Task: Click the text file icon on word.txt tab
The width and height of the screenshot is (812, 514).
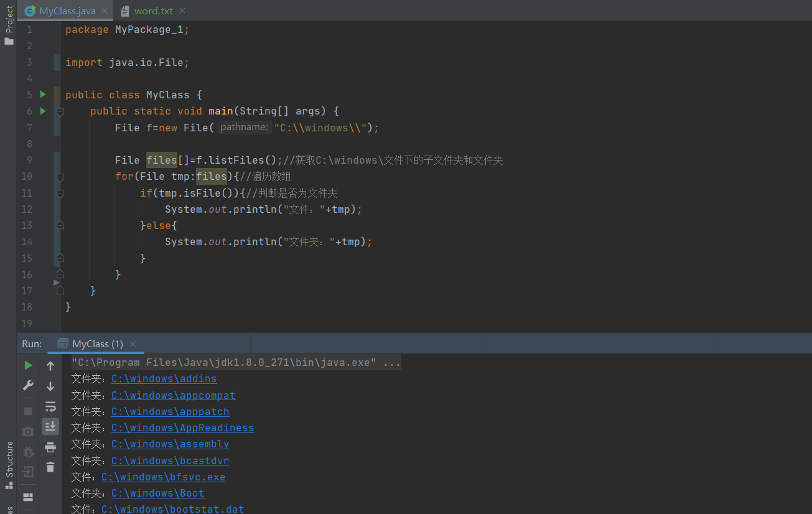Action: 125,11
